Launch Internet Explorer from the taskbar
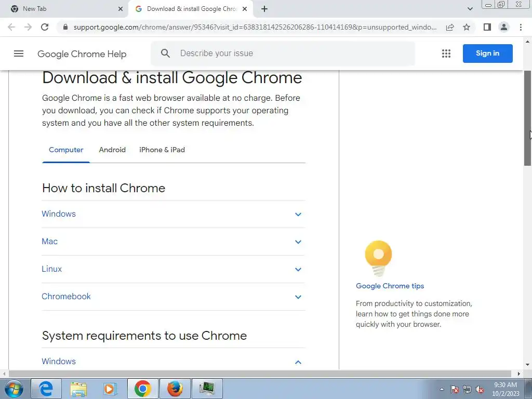The image size is (532, 399). pos(46,389)
